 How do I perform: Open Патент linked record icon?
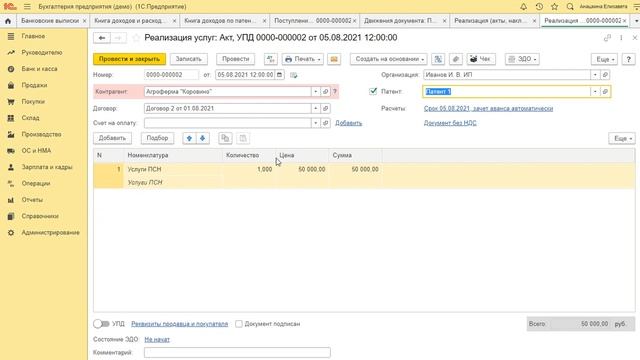click(605, 92)
